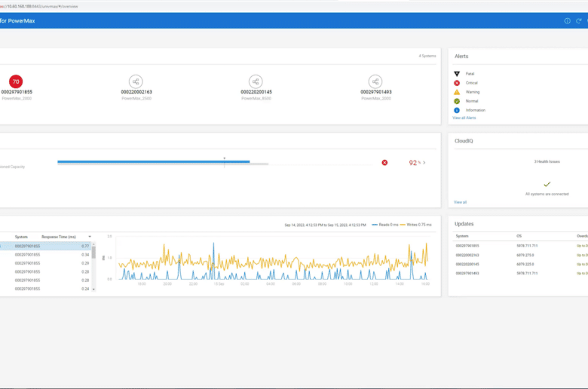Click the Fatal severity label

[470, 74]
